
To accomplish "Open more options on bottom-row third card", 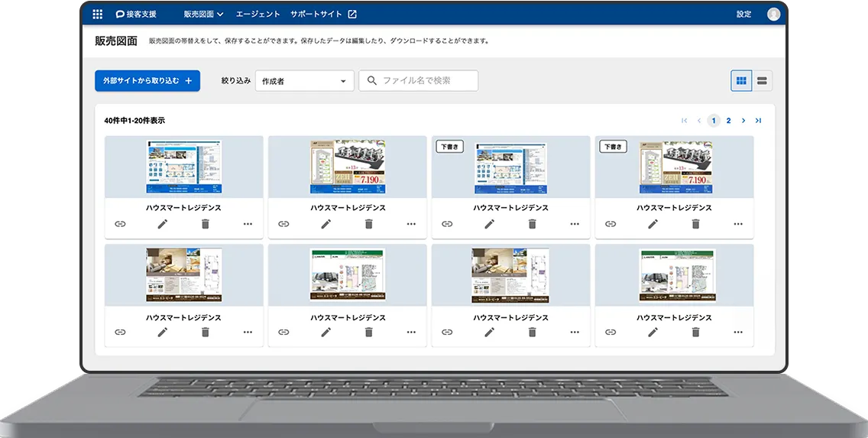I will (575, 333).
